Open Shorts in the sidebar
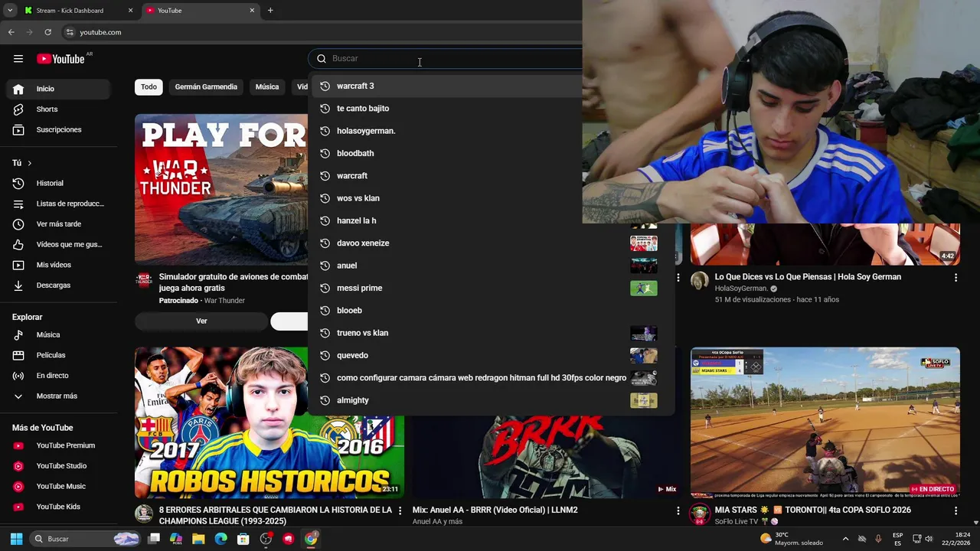 pyautogui.click(x=58, y=109)
